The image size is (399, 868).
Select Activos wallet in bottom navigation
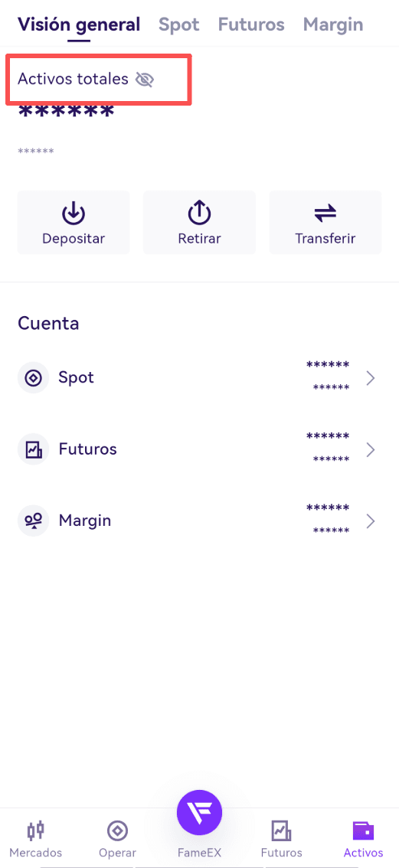click(363, 839)
